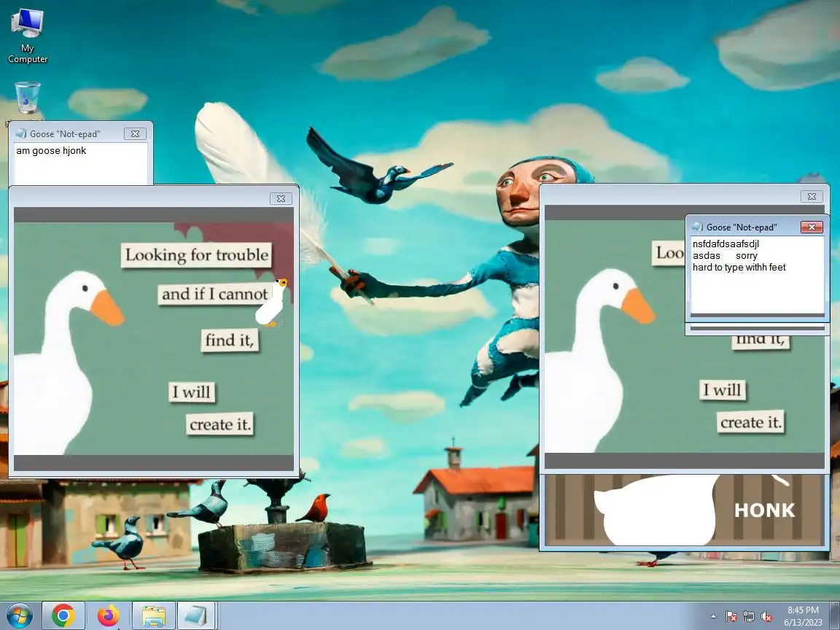Click "and if I cannot" in left meme
Viewport: 840px width, 630px height.
click(x=214, y=294)
